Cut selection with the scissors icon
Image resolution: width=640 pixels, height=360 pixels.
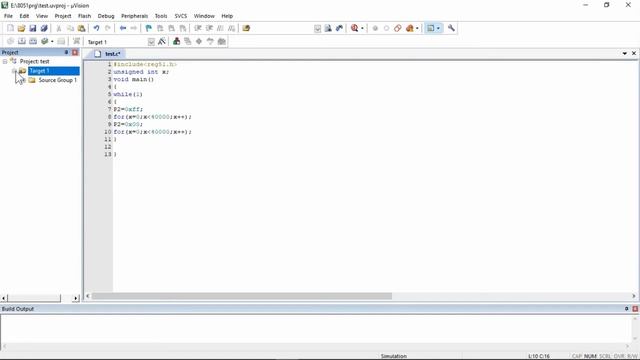tap(59, 28)
